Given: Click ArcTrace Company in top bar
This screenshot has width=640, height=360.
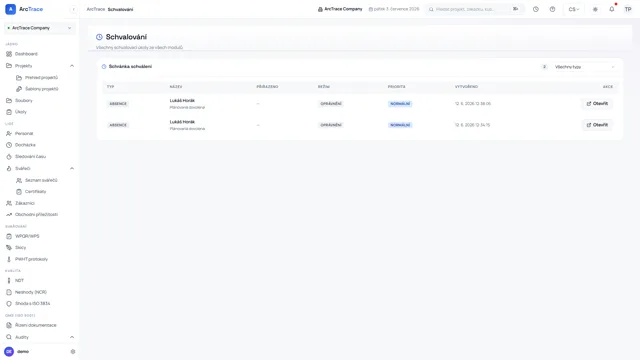Looking at the screenshot, I should [340, 9].
